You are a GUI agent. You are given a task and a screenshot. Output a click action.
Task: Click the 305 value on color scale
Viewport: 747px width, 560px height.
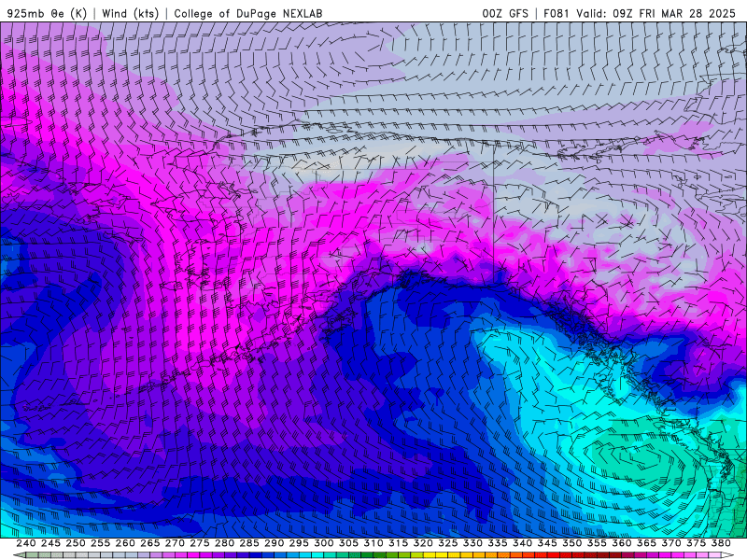click(348, 543)
